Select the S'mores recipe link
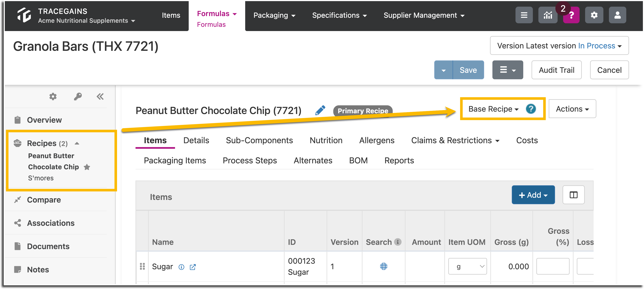This screenshot has width=644, height=289. (40, 178)
